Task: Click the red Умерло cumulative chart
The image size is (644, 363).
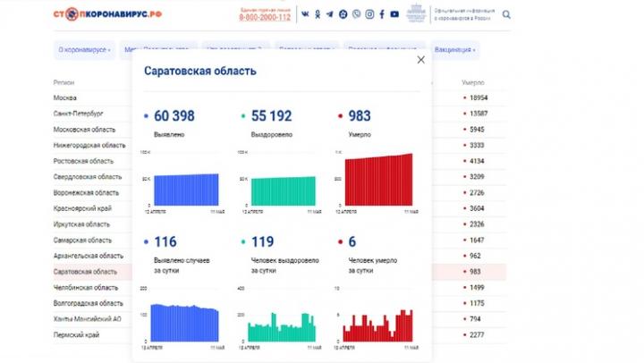Action: coord(374,181)
